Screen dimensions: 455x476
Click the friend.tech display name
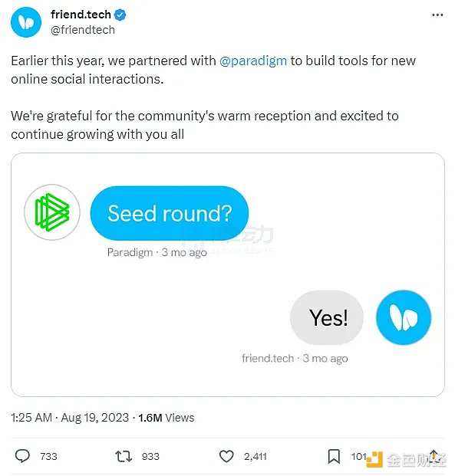pos(81,15)
